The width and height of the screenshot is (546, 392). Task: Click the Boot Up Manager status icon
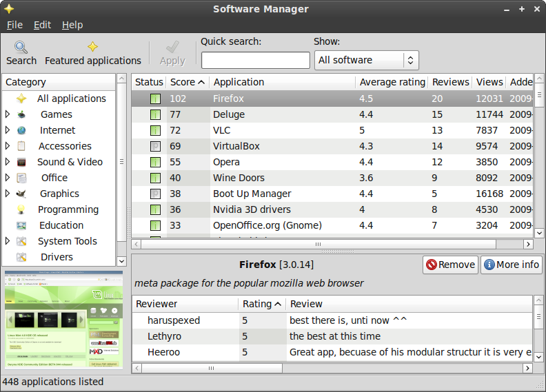click(x=155, y=194)
